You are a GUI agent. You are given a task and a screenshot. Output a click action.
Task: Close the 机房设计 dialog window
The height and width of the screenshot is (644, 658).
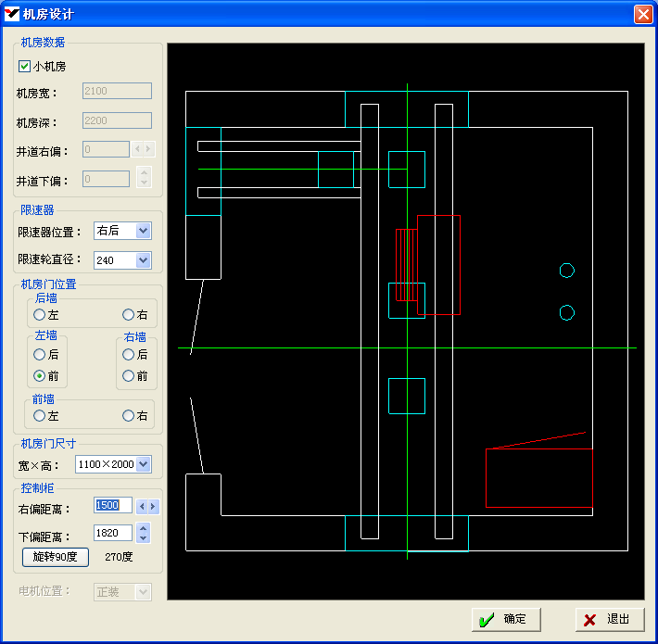point(642,14)
